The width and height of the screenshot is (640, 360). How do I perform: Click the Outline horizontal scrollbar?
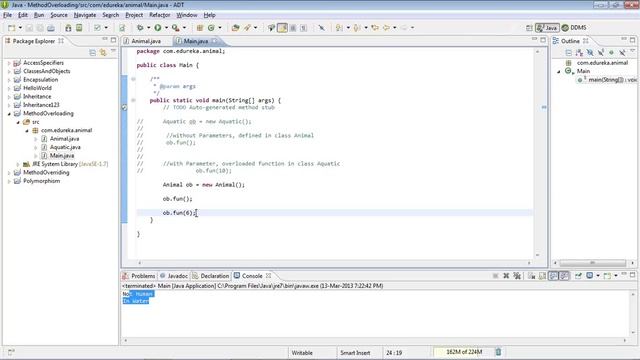(593, 263)
